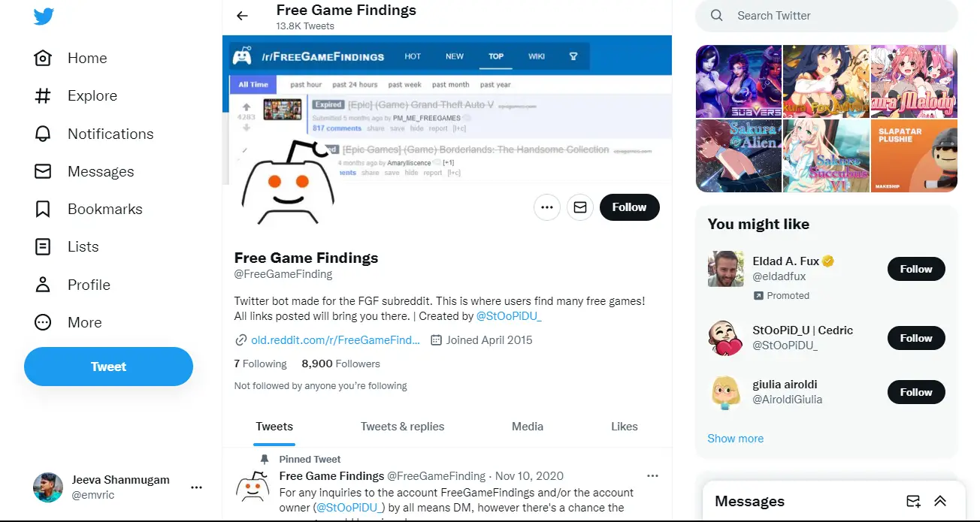Expand the Messages drawer with double chevron

point(939,501)
